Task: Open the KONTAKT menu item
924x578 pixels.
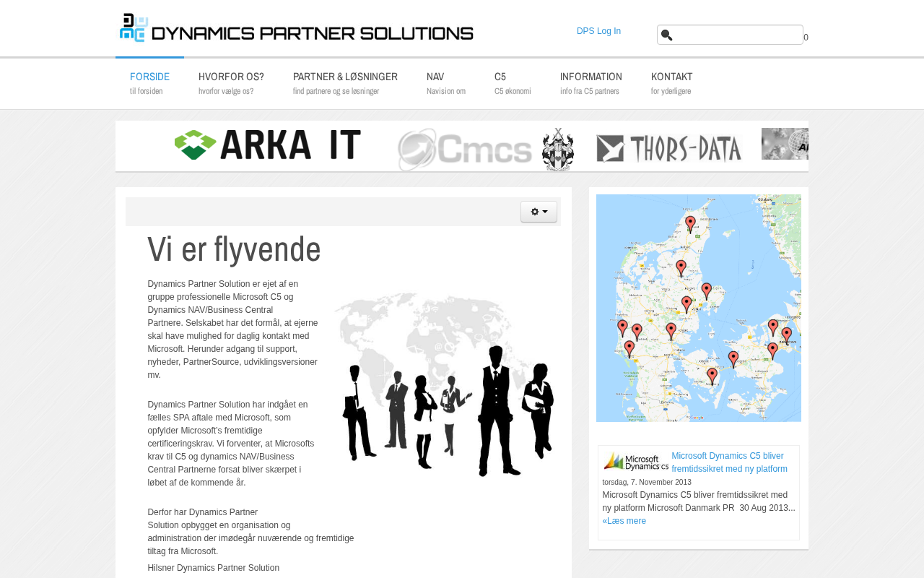Action: [x=672, y=84]
